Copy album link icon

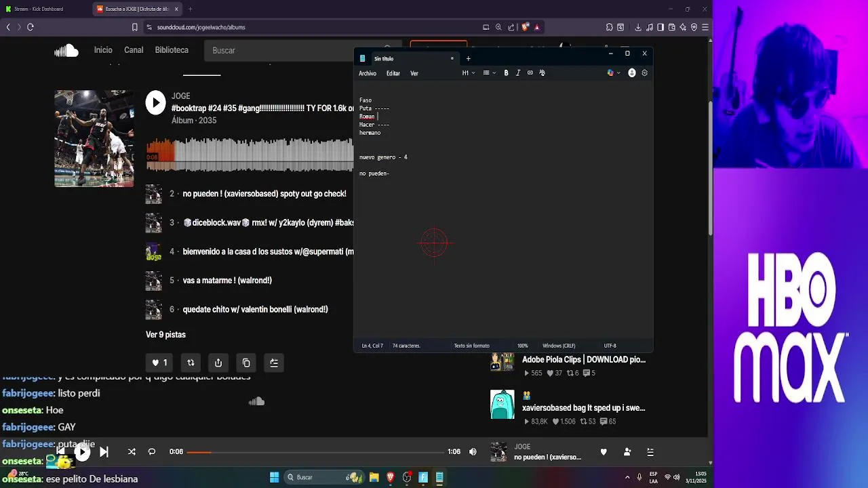pyautogui.click(x=246, y=363)
